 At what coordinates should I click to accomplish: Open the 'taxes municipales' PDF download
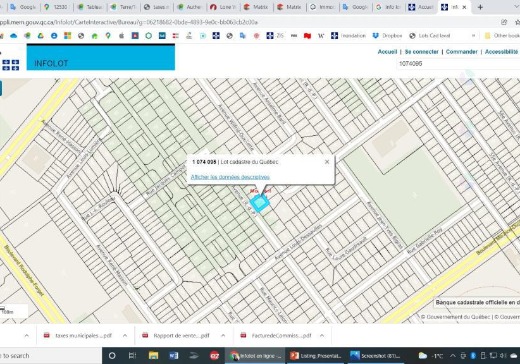coord(78,335)
